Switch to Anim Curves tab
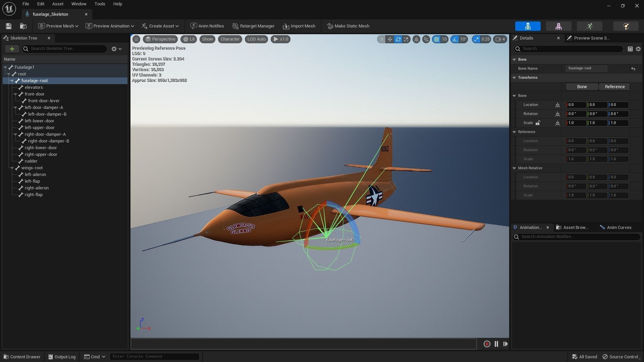644x362 pixels. click(x=615, y=228)
